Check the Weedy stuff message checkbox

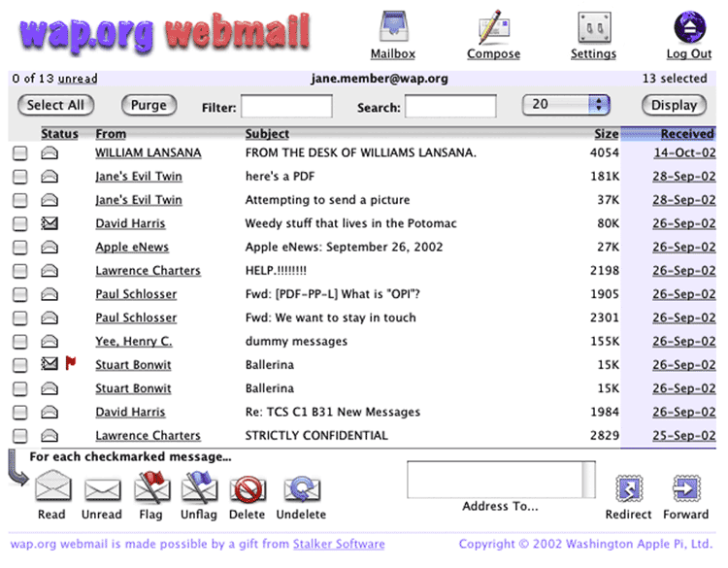point(20,224)
